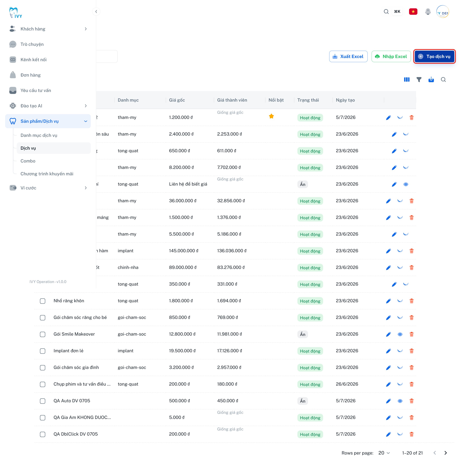Go to Chương trình khuyến mãi
This screenshot has height=476, width=462.
click(x=53, y=174)
